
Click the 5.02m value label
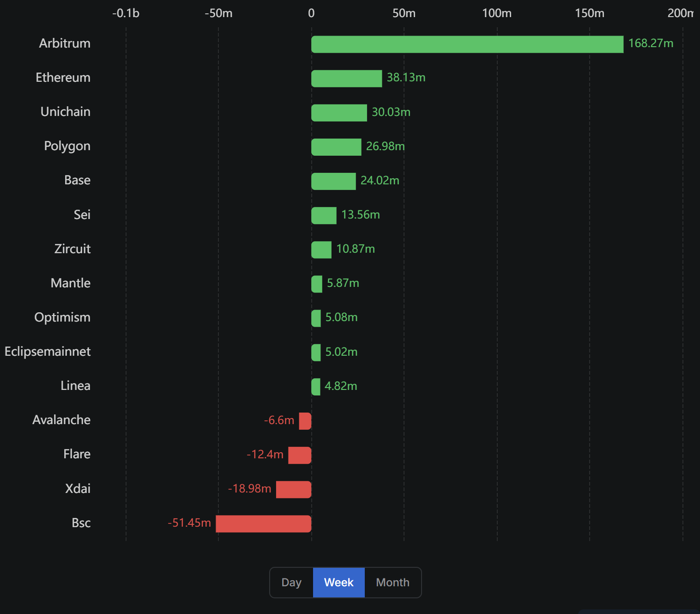coord(342,352)
